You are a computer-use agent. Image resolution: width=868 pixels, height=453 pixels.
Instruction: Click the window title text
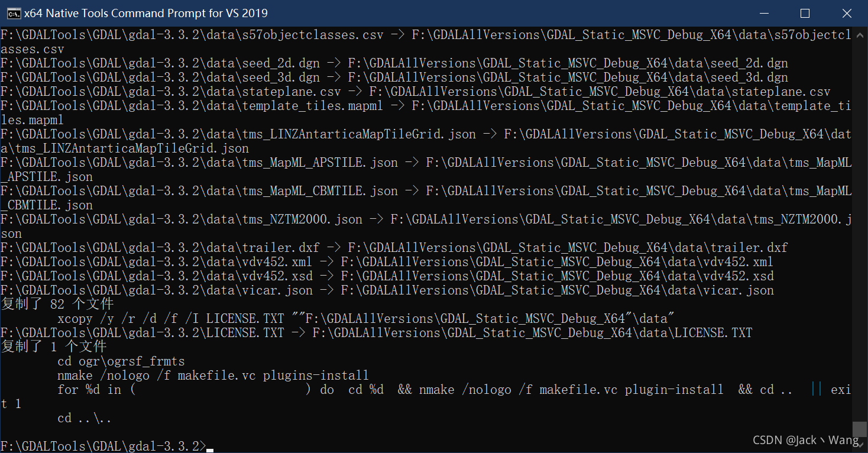(145, 13)
